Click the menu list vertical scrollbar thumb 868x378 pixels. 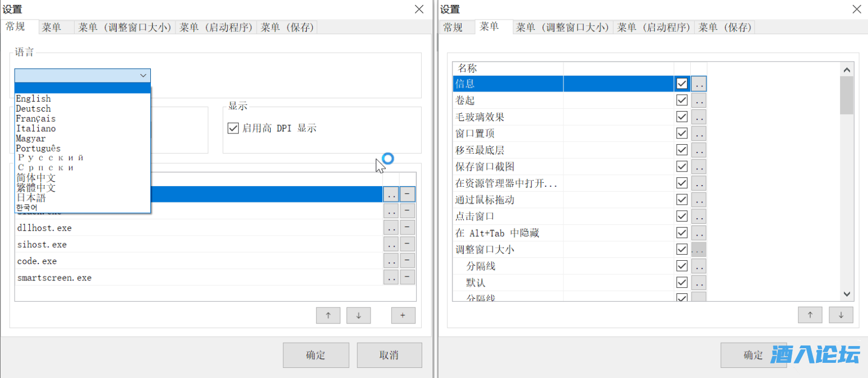point(846,95)
